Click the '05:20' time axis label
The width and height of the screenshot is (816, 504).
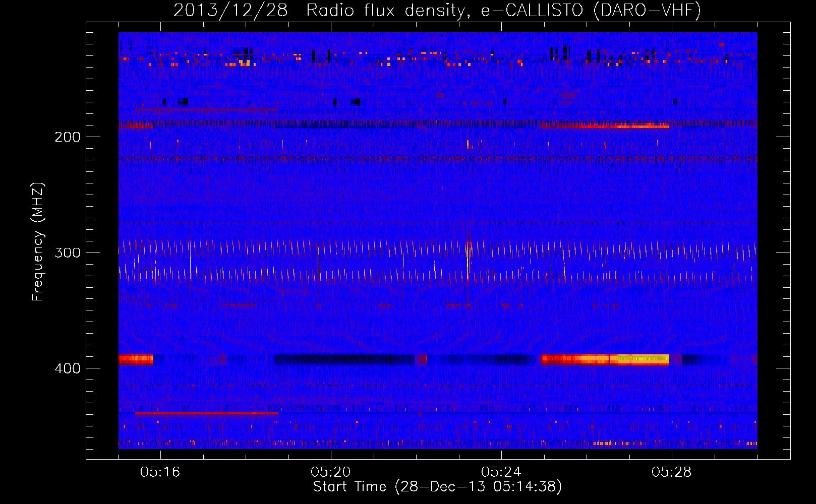[x=331, y=472]
